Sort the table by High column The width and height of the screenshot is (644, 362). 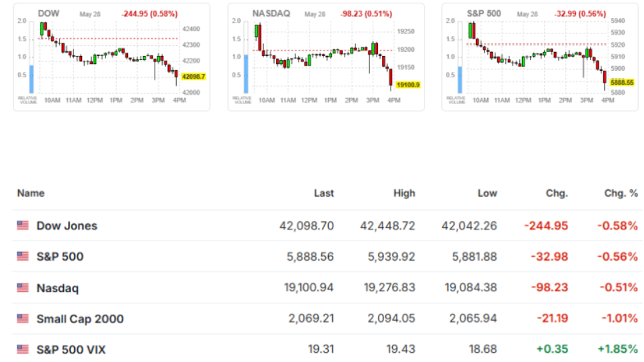404,193
